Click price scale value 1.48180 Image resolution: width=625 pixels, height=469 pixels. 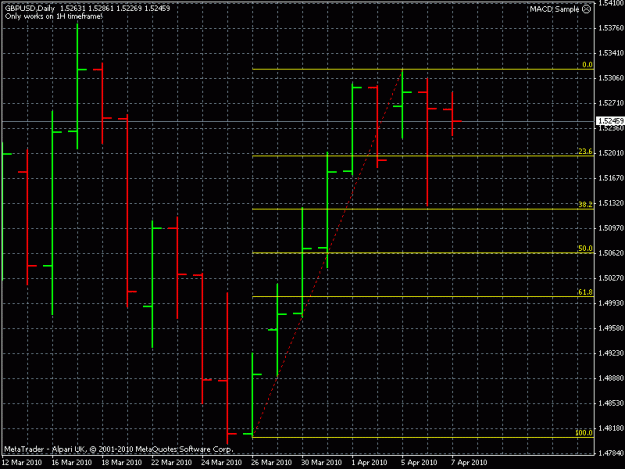[611, 428]
